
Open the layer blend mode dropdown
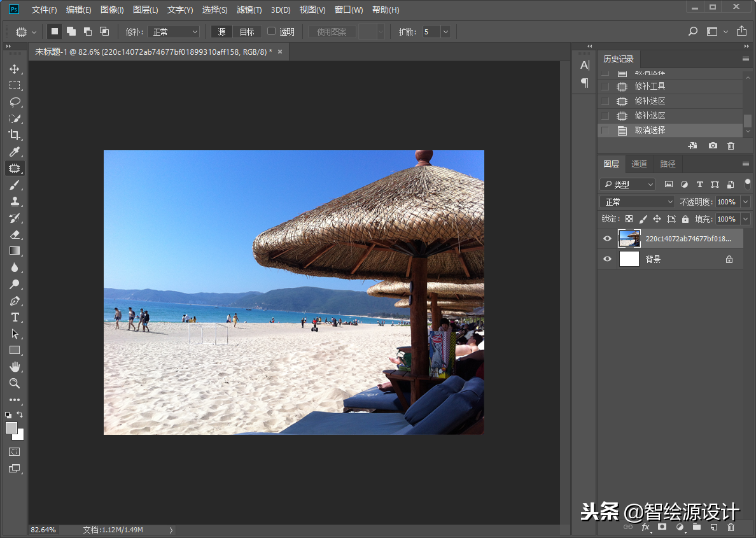[637, 202]
